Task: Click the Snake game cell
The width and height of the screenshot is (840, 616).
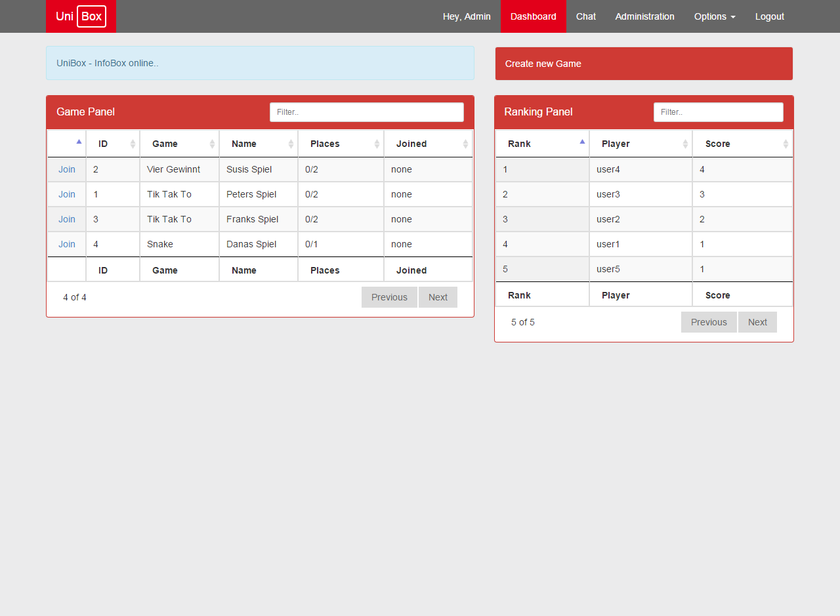Action: (x=179, y=244)
